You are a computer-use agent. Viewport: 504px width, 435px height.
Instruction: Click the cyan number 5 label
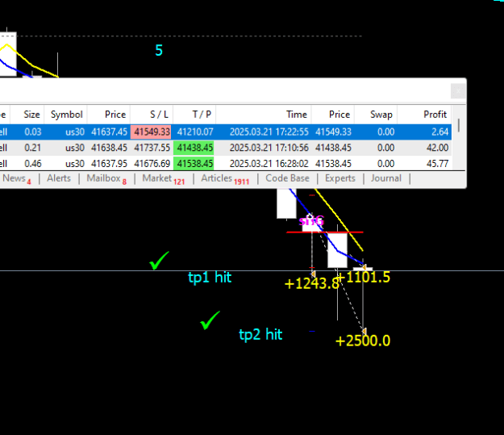coord(159,51)
